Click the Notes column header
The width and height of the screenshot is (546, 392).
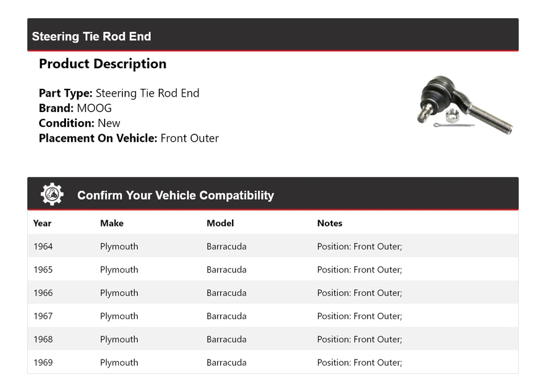pyautogui.click(x=329, y=223)
